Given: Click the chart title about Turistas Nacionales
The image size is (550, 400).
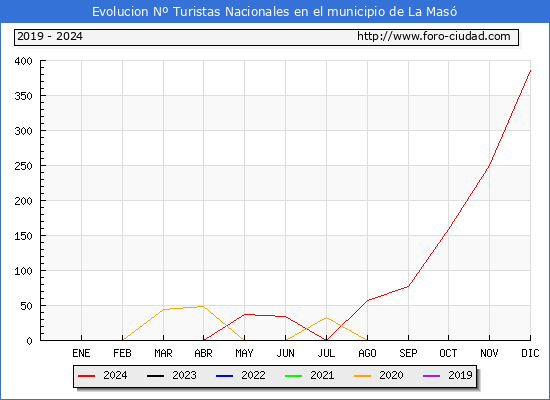Looking at the screenshot, I should [275, 12].
